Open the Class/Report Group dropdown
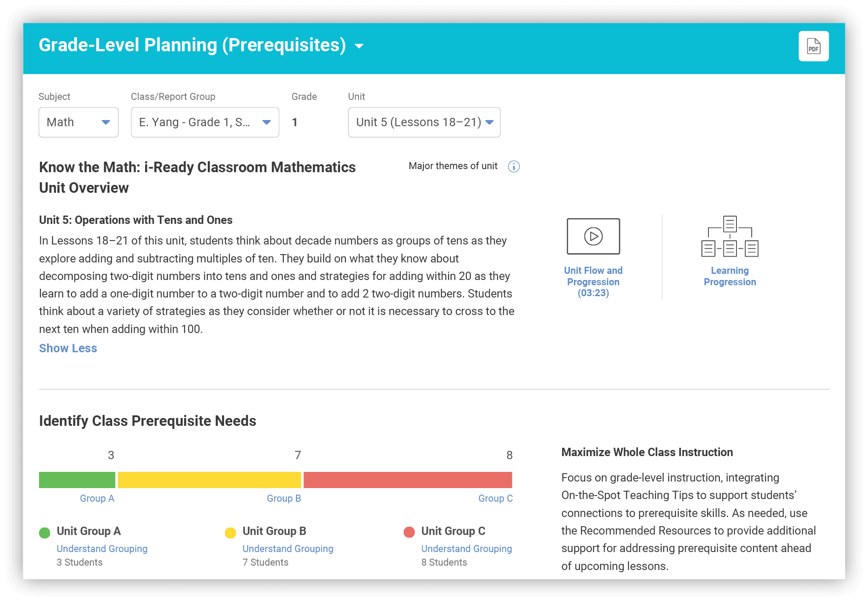This screenshot has height=602, width=868. click(205, 122)
